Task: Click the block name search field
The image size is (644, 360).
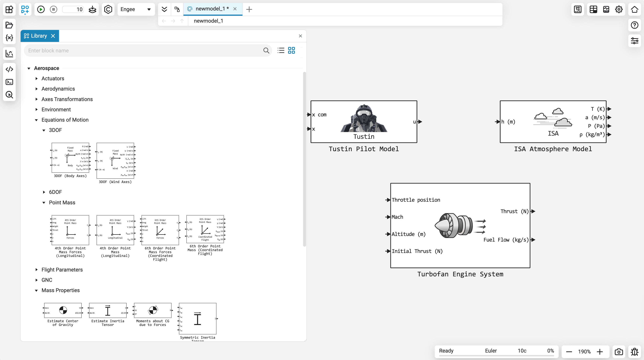Action: (x=145, y=51)
